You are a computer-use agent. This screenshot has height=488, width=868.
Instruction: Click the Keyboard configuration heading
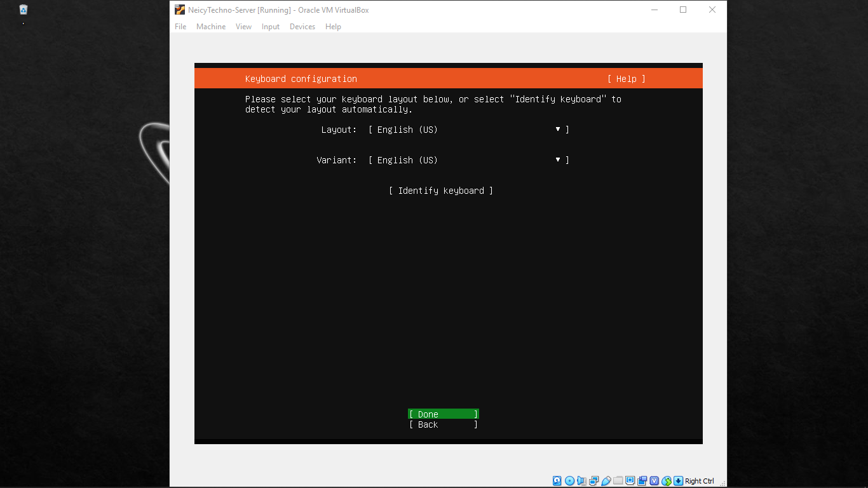pos(301,79)
